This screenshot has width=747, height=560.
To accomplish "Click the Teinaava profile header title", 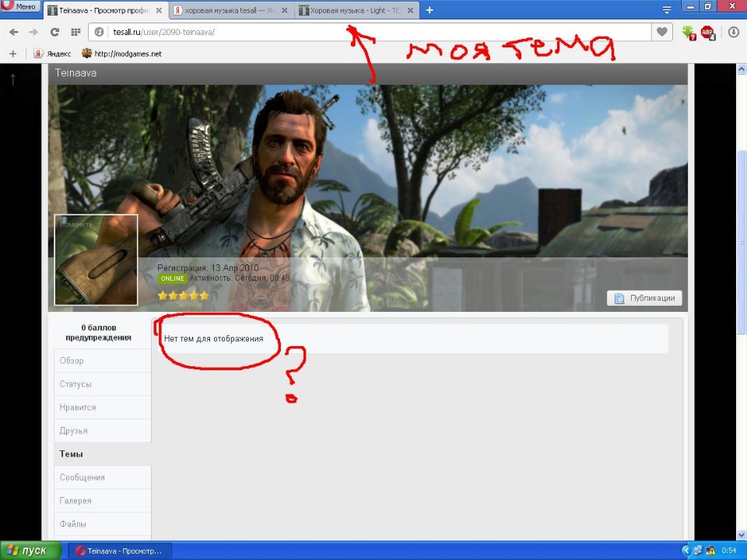I will 75,73.
